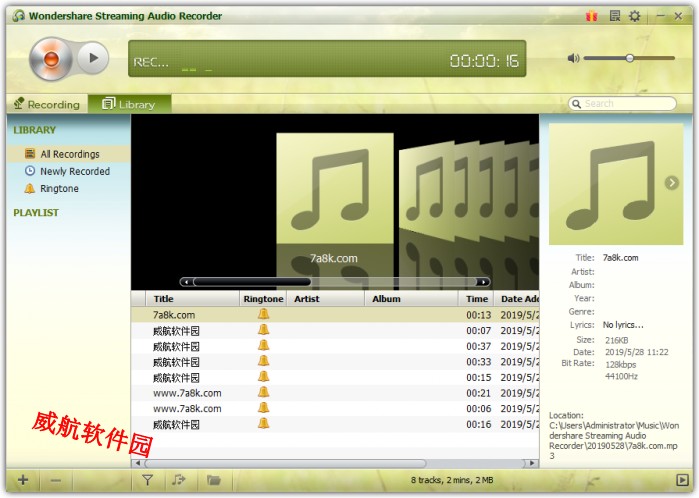Click the Title value 7a8k.com in info panel
The image size is (699, 498).
[x=620, y=258]
